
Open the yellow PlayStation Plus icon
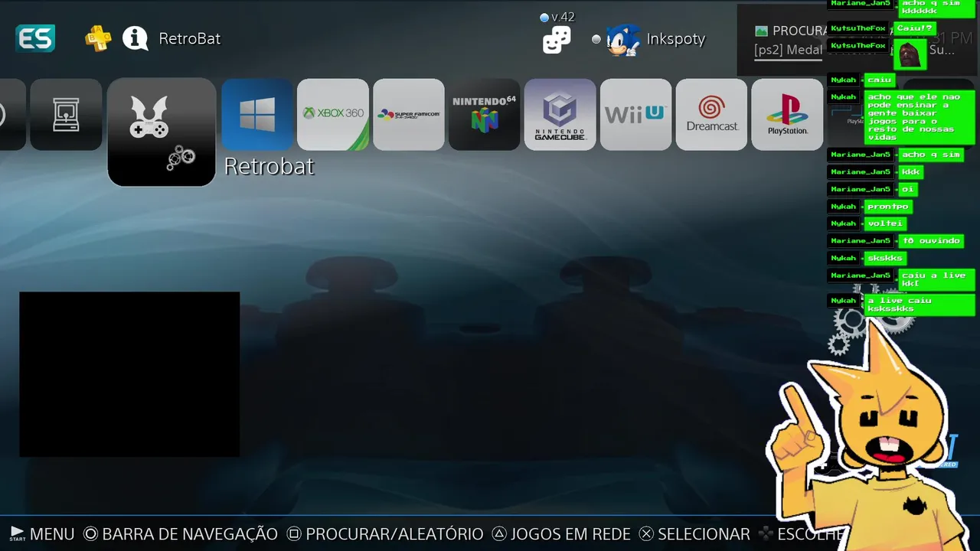coord(98,38)
